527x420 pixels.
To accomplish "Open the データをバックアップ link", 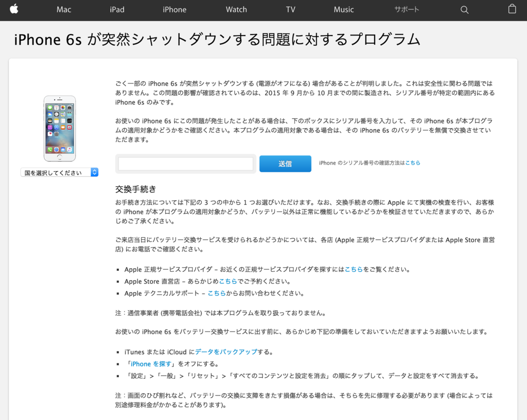I will point(226,352).
